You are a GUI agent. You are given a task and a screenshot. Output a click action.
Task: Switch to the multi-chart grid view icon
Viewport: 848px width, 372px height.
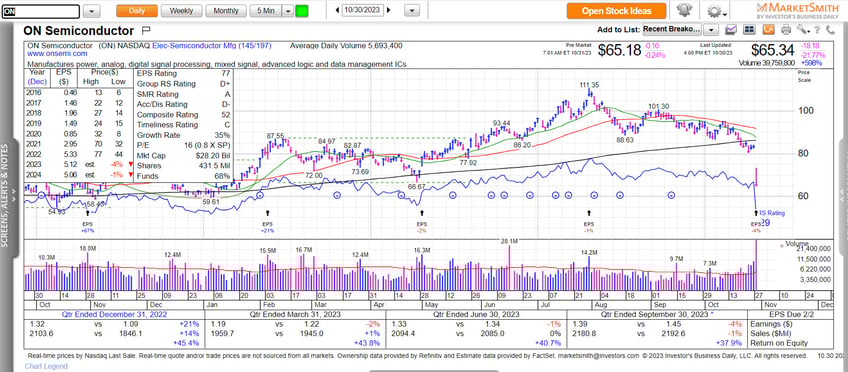point(749,30)
